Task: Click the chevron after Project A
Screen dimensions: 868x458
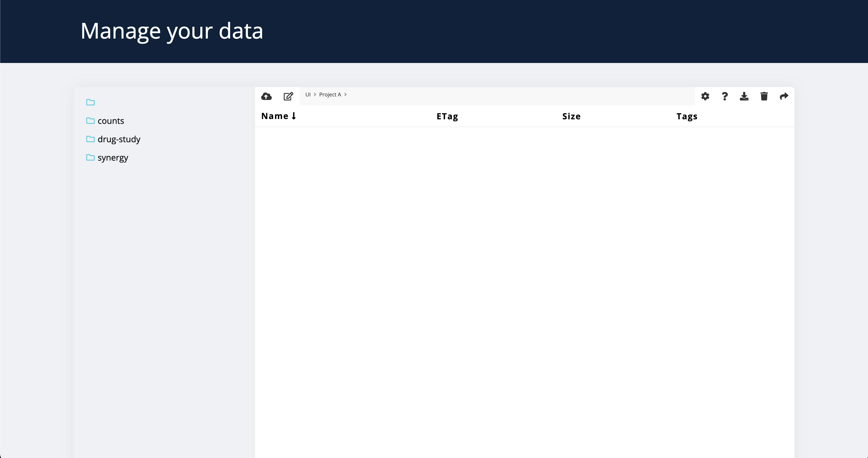Action: coord(345,95)
